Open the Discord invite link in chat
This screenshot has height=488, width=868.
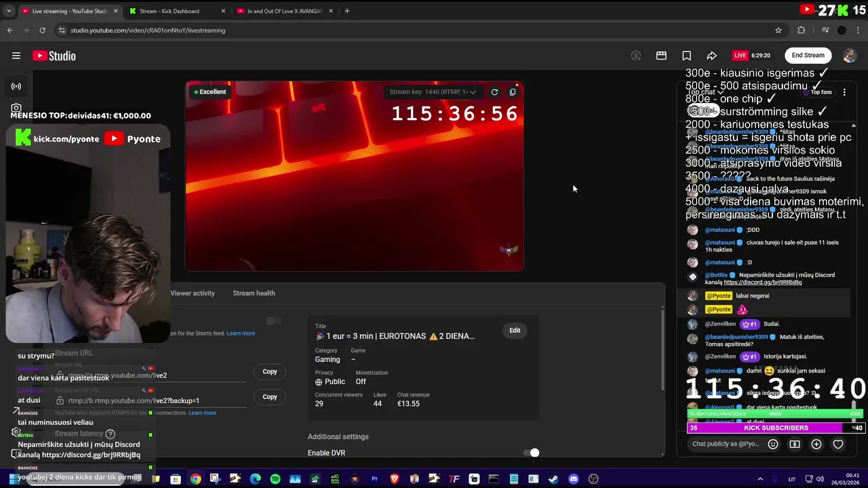762,282
